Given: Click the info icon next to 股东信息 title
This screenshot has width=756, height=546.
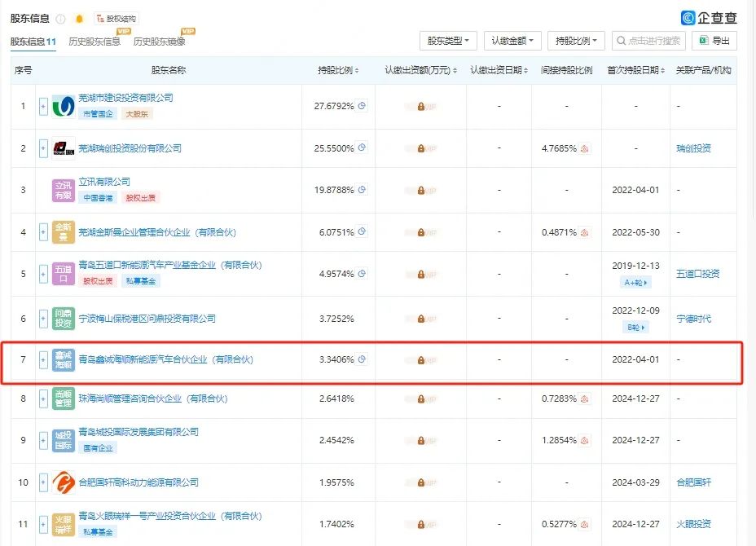Looking at the screenshot, I should (x=60, y=19).
